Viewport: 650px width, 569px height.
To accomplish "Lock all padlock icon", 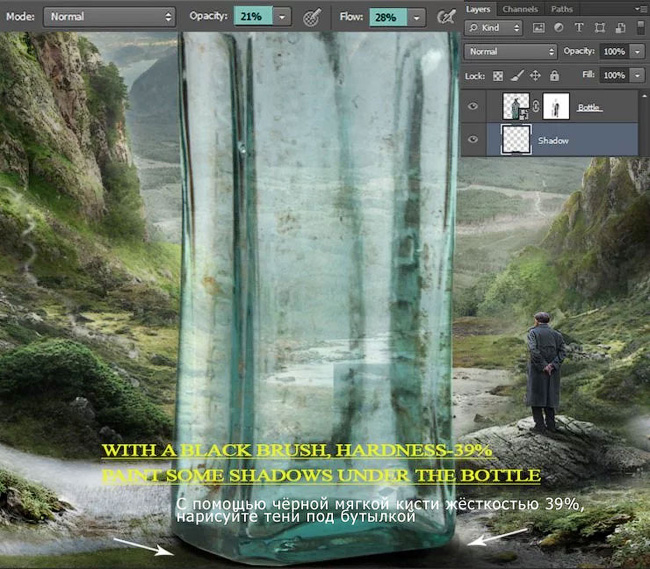I will [554, 75].
